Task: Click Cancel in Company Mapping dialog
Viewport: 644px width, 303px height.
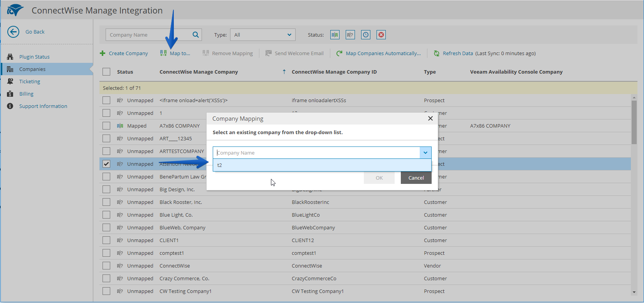Action: pos(416,178)
